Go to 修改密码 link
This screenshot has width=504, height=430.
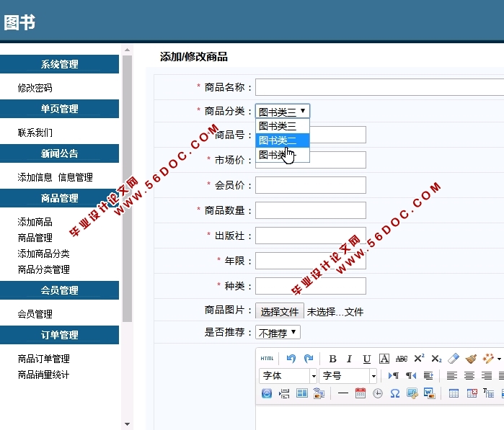pos(35,88)
